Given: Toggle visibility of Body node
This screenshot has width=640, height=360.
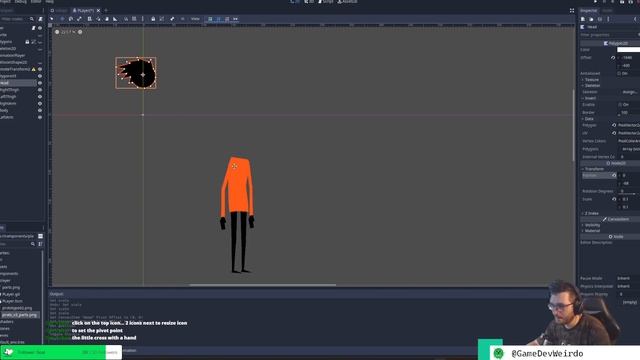Looking at the screenshot, I should click(x=40, y=110).
